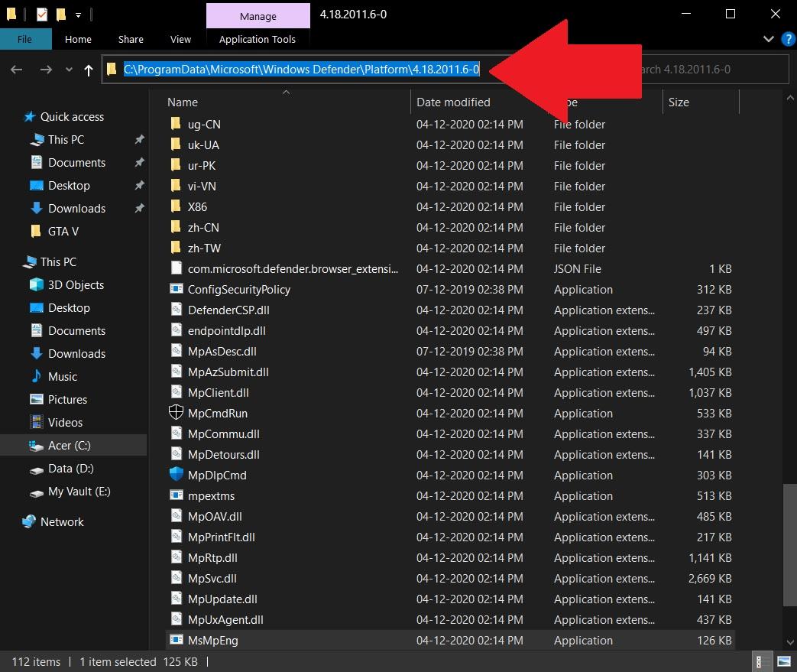Open pinned Documents under Quick access
Viewport: 797px width, 672px height.
(x=76, y=163)
